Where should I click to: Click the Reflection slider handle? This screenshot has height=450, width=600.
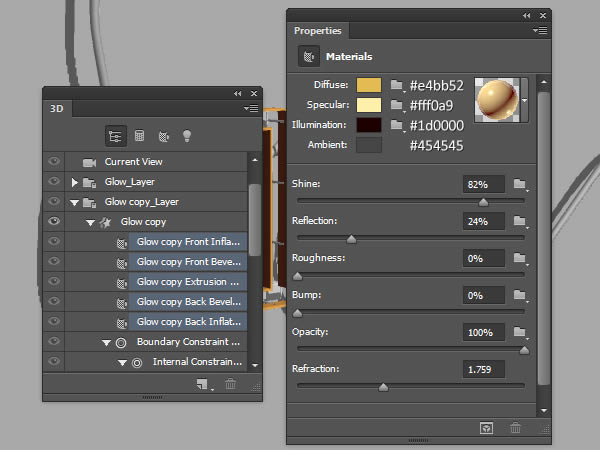(x=351, y=239)
